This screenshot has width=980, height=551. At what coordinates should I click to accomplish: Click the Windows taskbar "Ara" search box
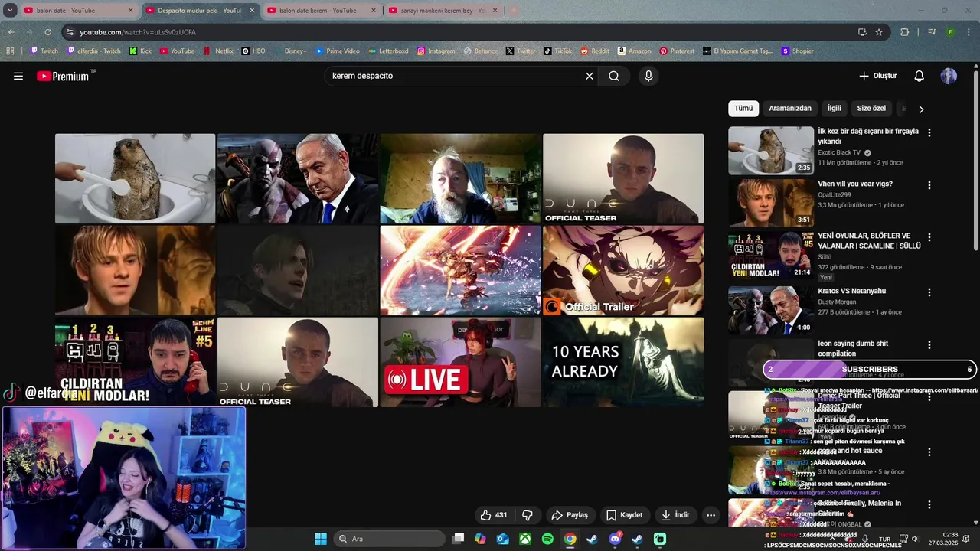[389, 539]
